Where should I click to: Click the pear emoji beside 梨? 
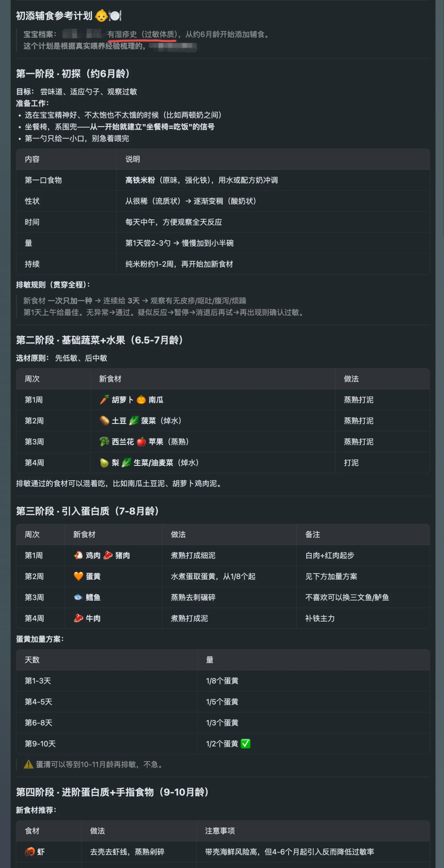[104, 463]
